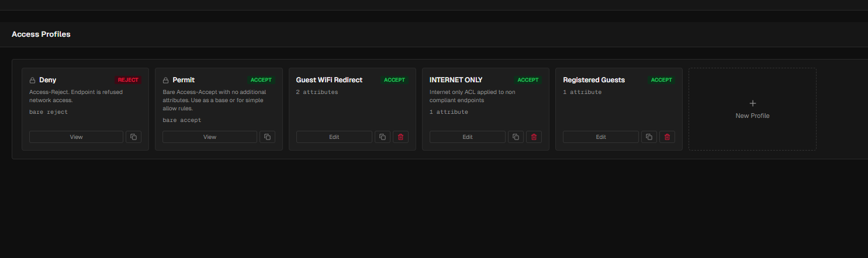Duplicate the Registered Guests profile
Viewport: 868px width, 258px height.
point(649,137)
